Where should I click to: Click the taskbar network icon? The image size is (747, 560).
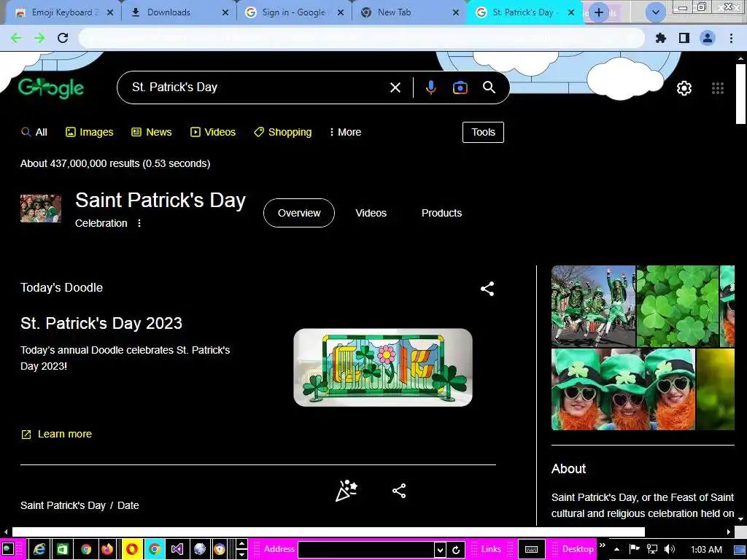tap(652, 549)
